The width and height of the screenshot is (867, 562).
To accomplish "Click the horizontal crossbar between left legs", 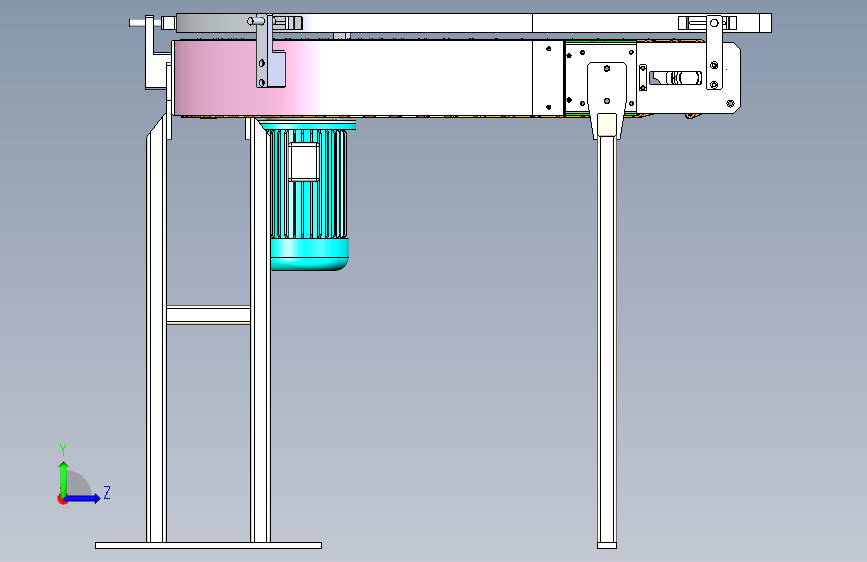I will pyautogui.click(x=208, y=315).
